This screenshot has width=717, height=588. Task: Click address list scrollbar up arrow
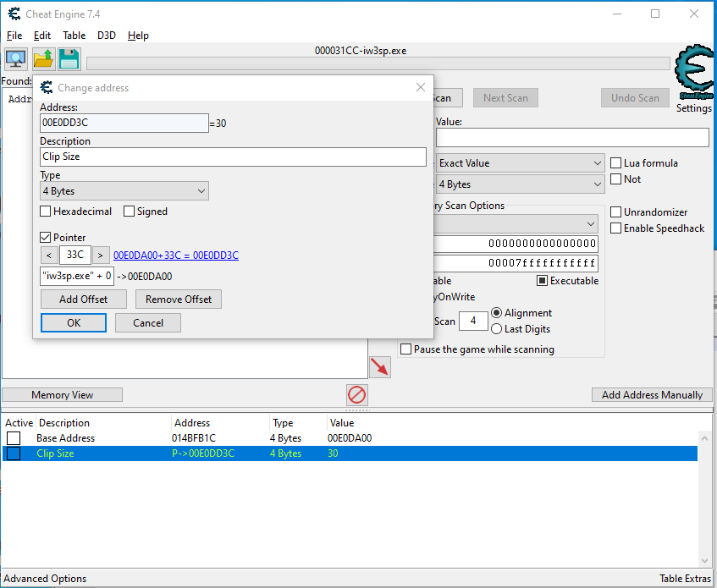[704, 438]
